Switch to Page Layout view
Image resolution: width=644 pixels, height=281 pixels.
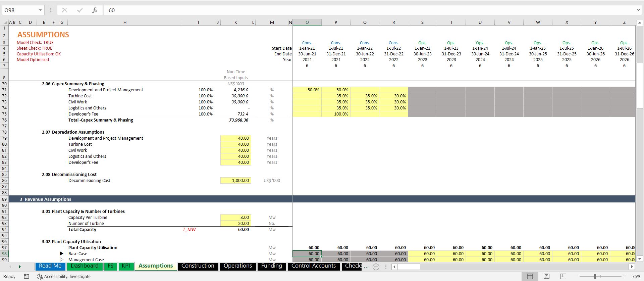point(546,276)
